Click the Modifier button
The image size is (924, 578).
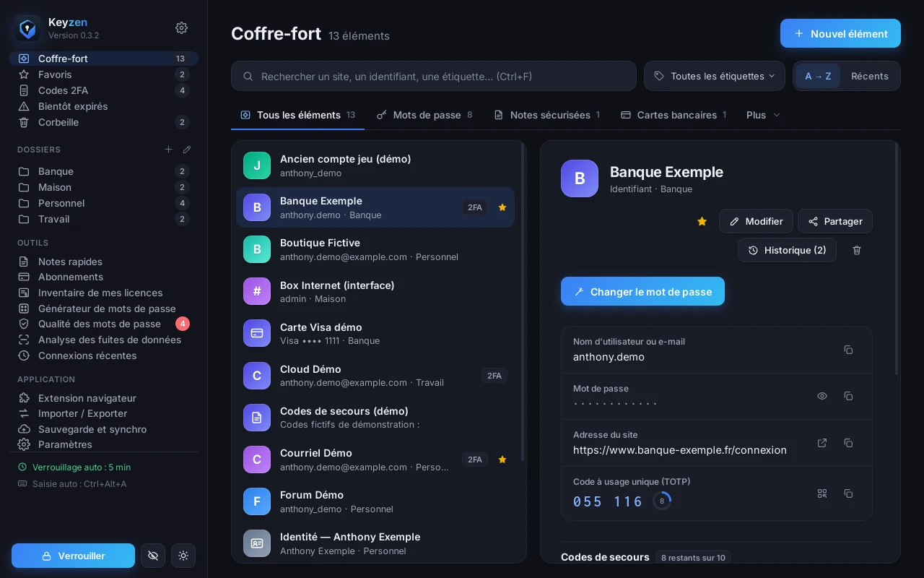(x=756, y=221)
